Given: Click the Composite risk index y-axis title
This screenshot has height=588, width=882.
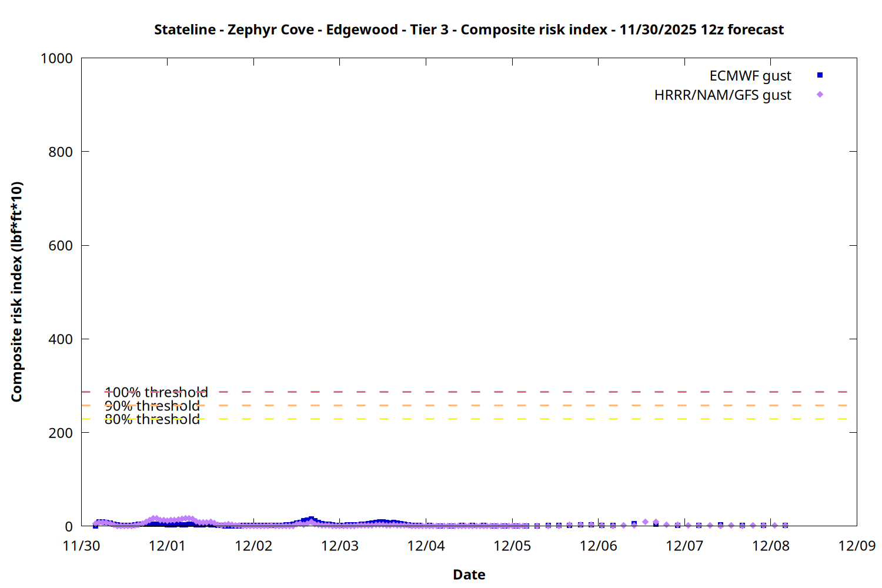Looking at the screenshot, I should tap(16, 292).
